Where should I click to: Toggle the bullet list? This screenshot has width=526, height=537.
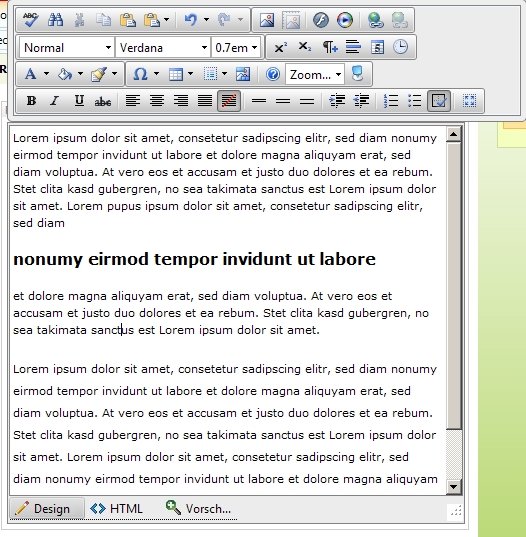pos(415,101)
